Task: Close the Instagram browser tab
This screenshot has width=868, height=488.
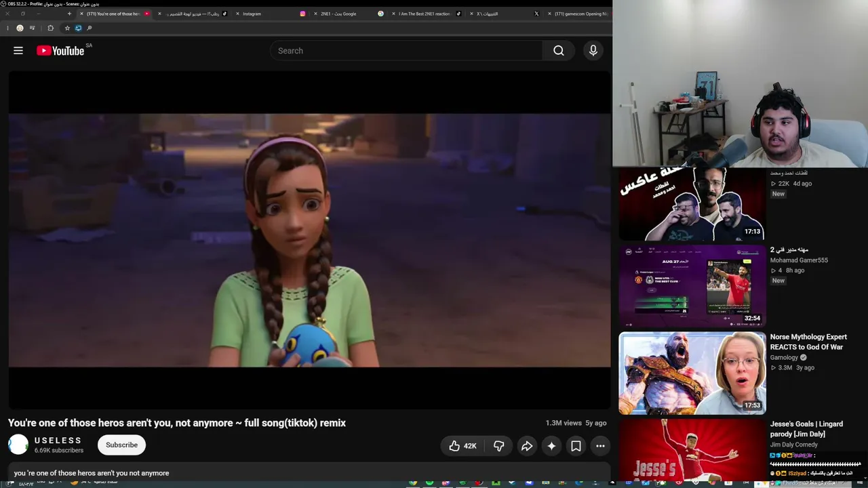Action: (x=237, y=14)
